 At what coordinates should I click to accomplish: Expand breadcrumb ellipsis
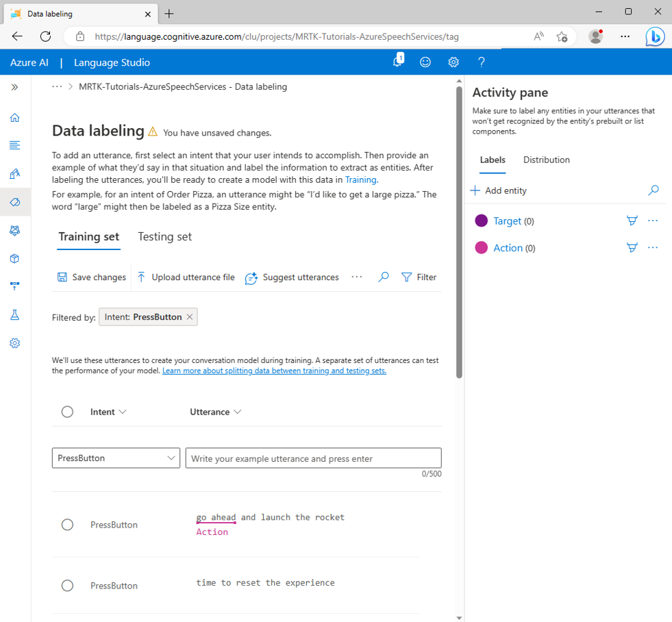point(57,86)
